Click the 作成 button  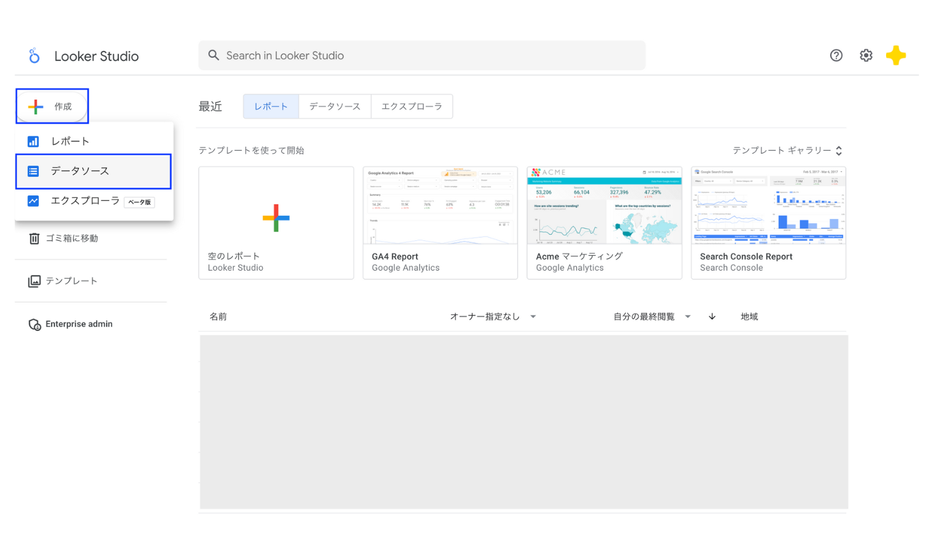pyautogui.click(x=52, y=106)
